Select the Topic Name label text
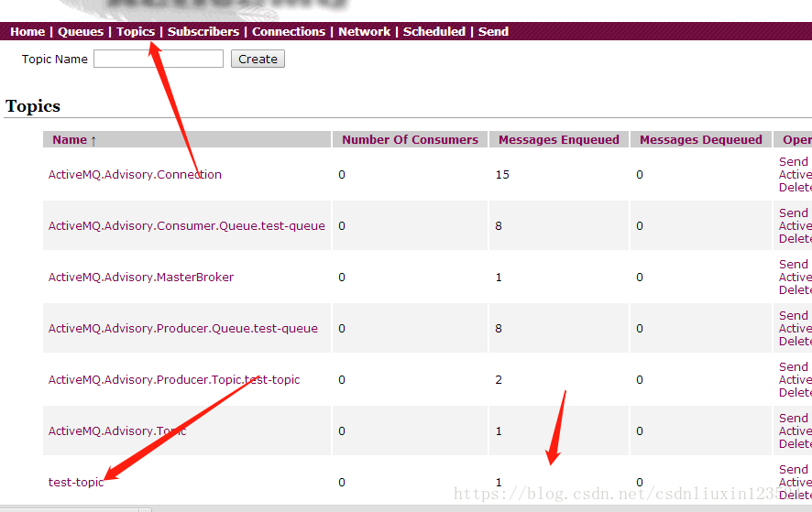 (54, 59)
